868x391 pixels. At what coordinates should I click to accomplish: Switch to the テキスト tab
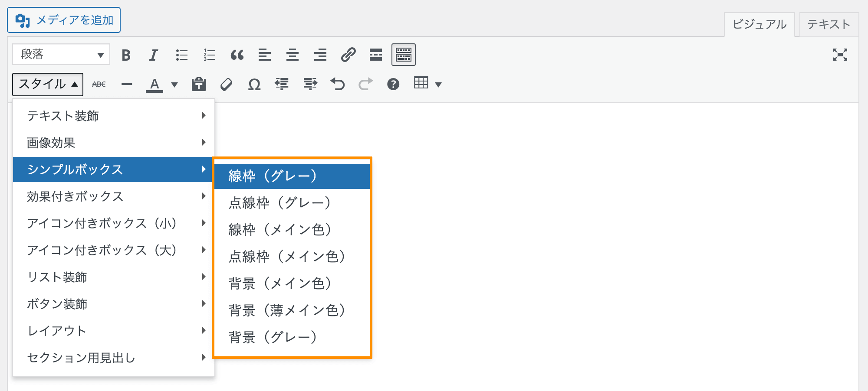pos(828,24)
